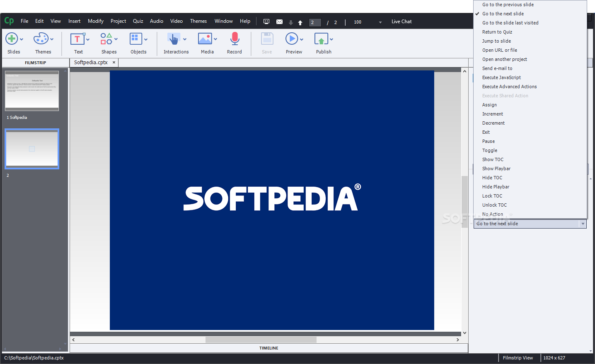Click the Save floppy disk icon
Screen dimensions: 595x364
tap(267, 39)
